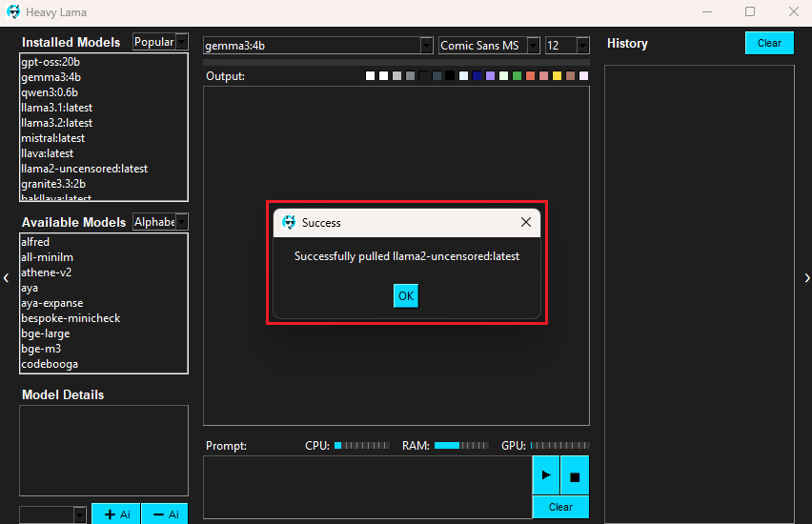
Task: Choose all-minilm in Available Models
Action: click(47, 257)
